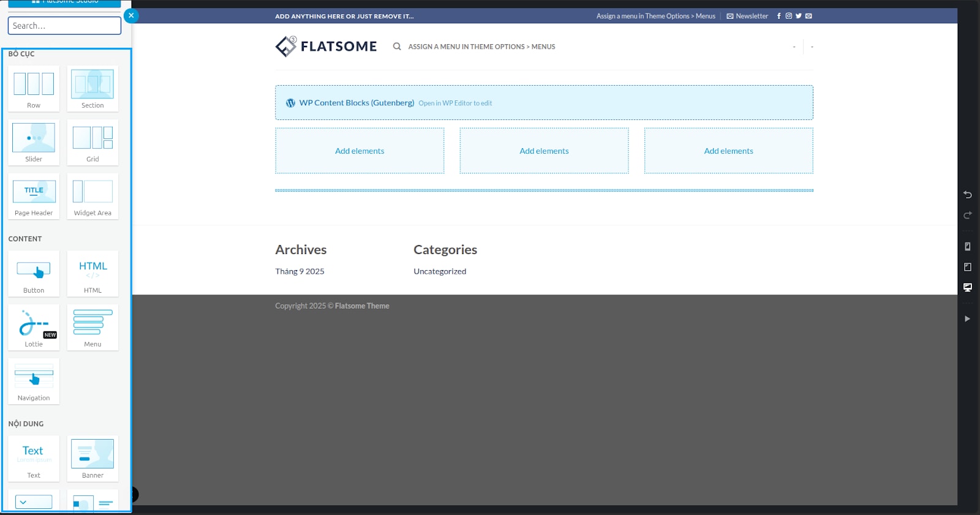
Task: Click the site search magnifier icon
Action: (x=397, y=47)
